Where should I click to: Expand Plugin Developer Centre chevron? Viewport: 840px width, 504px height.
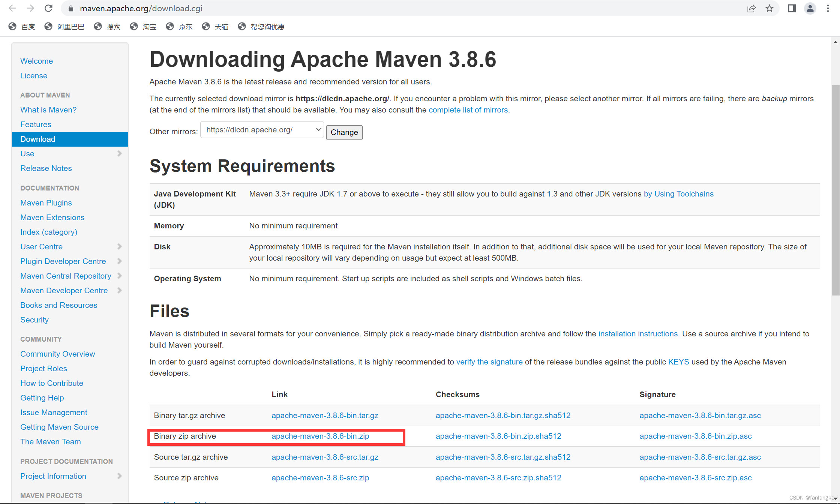pyautogui.click(x=120, y=261)
